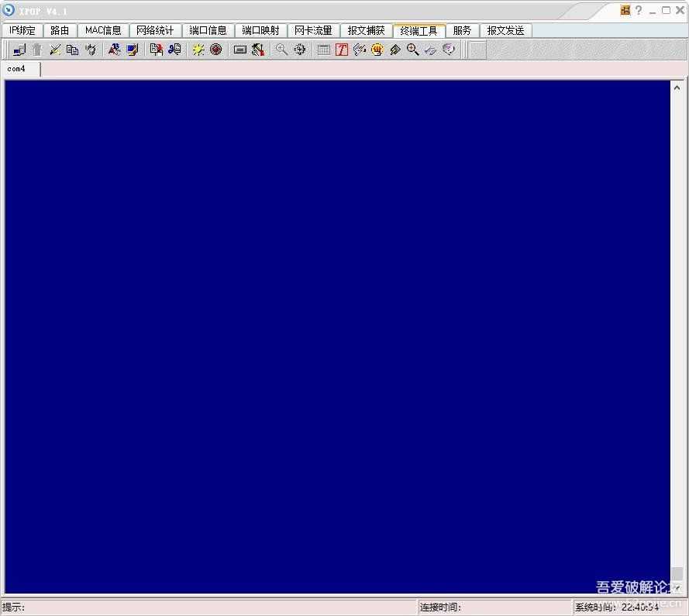Click the crosshair target icon
This screenshot has width=689, height=616.
[299, 50]
